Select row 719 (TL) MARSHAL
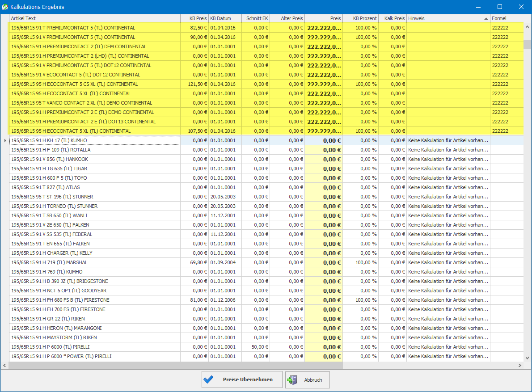The height and width of the screenshot is (392, 532). tap(266, 262)
